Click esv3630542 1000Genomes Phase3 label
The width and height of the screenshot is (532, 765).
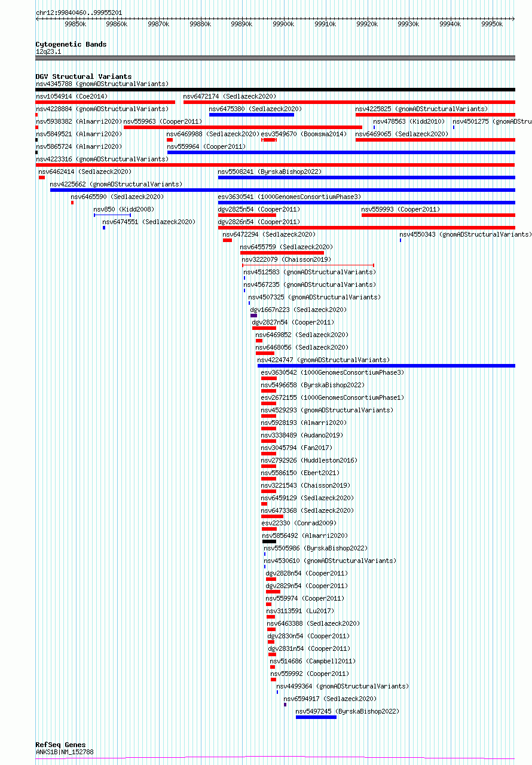click(332, 372)
